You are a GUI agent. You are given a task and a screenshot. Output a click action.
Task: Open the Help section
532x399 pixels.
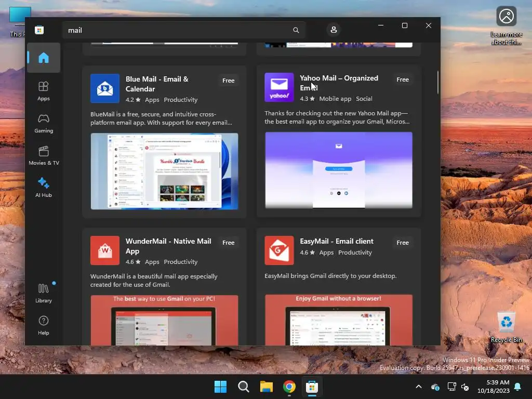[44, 325]
